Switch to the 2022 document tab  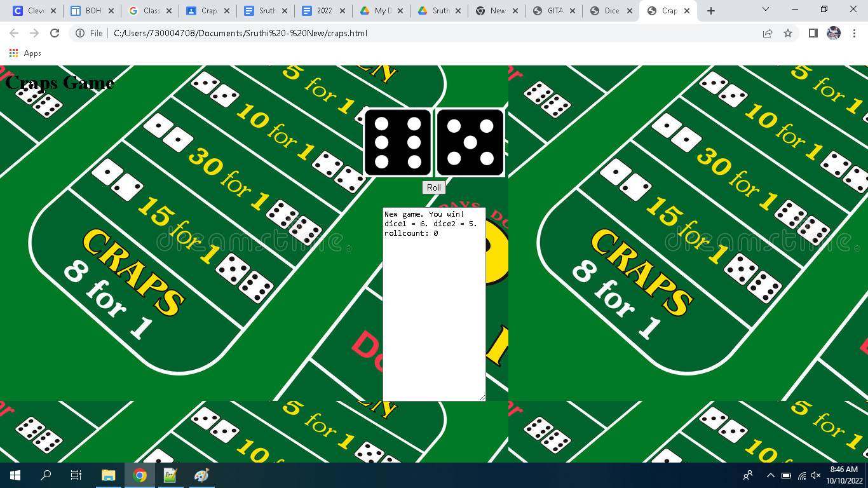324,11
